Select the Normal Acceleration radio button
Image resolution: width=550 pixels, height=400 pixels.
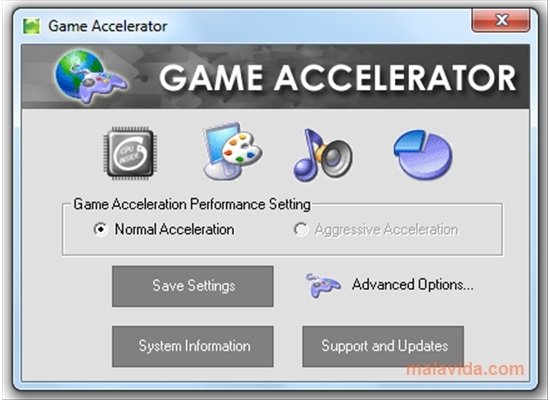pyautogui.click(x=100, y=229)
